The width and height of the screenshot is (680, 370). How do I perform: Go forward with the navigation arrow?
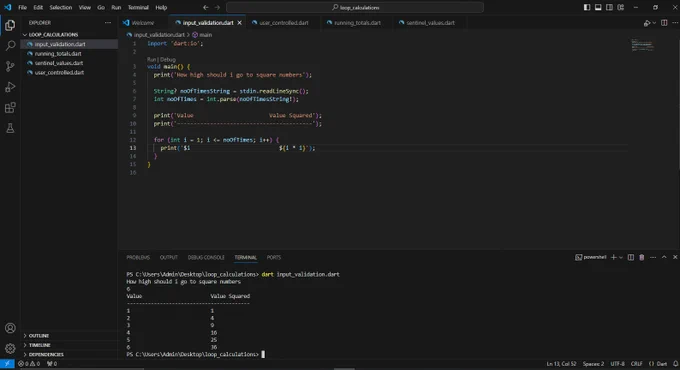coord(217,7)
